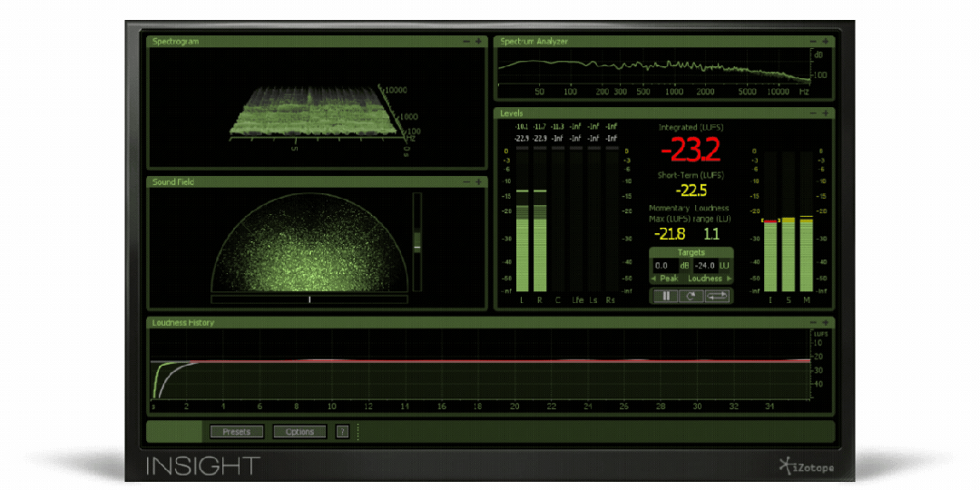Open the Presets menu
The width and height of the screenshot is (980, 490).
(236, 432)
